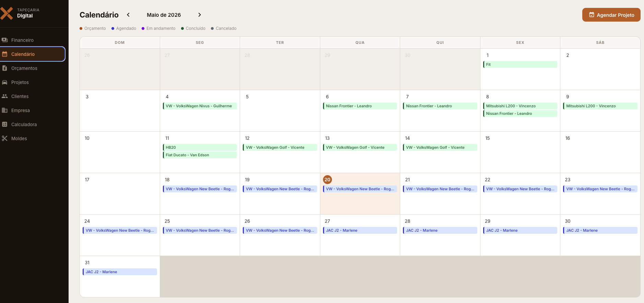The width and height of the screenshot is (644, 303).
Task: Open JAC J2 - Marlene event on May 29
Action: click(520, 230)
